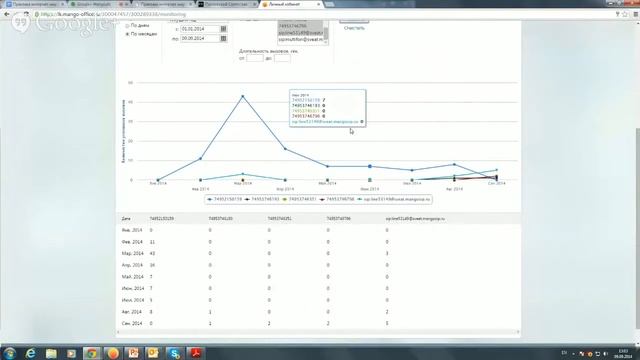Viewport: 640px width, 360px height.
Task: Open the media player taskbar icon
Action: point(71,353)
